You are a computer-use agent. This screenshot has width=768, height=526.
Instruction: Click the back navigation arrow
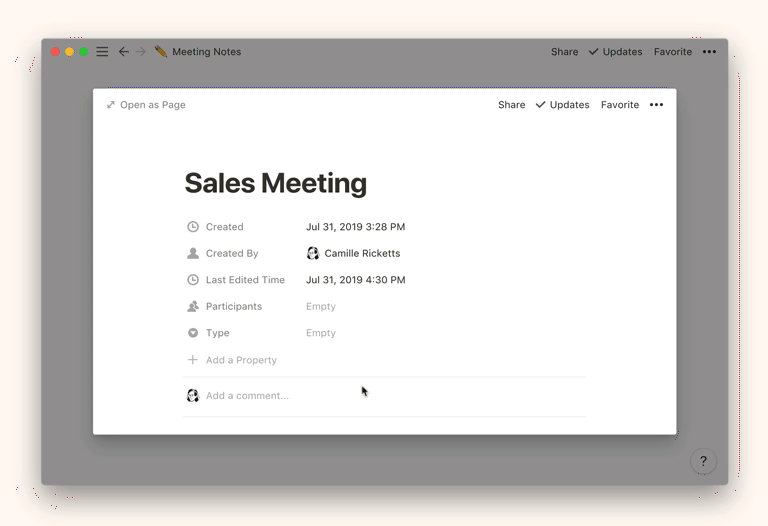point(124,52)
